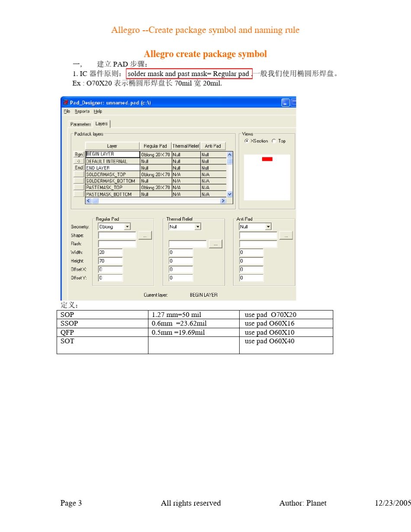Click the Anti Pad Shape input field

click(258, 235)
